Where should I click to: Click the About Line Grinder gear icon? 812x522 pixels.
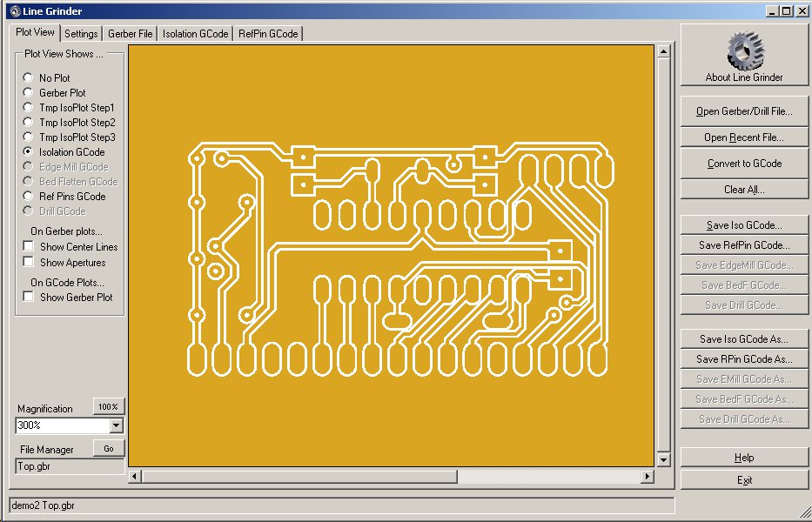pos(744,50)
